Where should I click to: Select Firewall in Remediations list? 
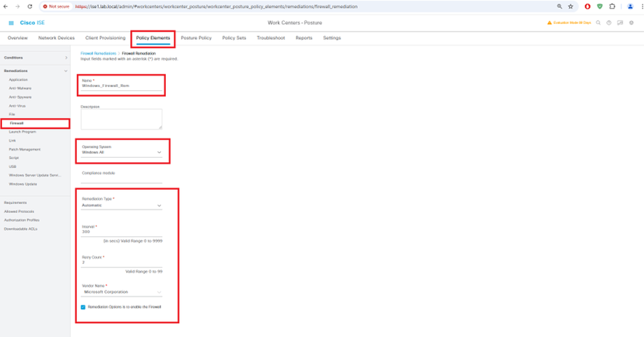coord(17,123)
